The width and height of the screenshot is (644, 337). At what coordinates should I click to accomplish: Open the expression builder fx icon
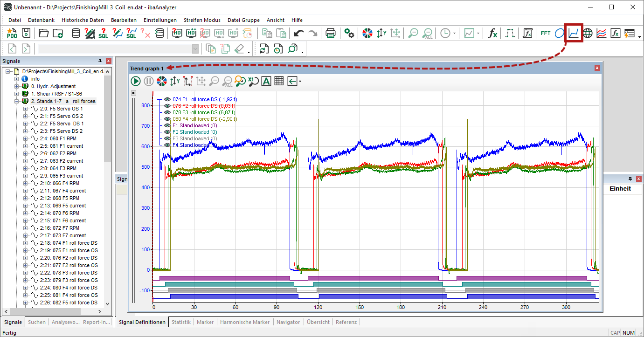coord(492,33)
